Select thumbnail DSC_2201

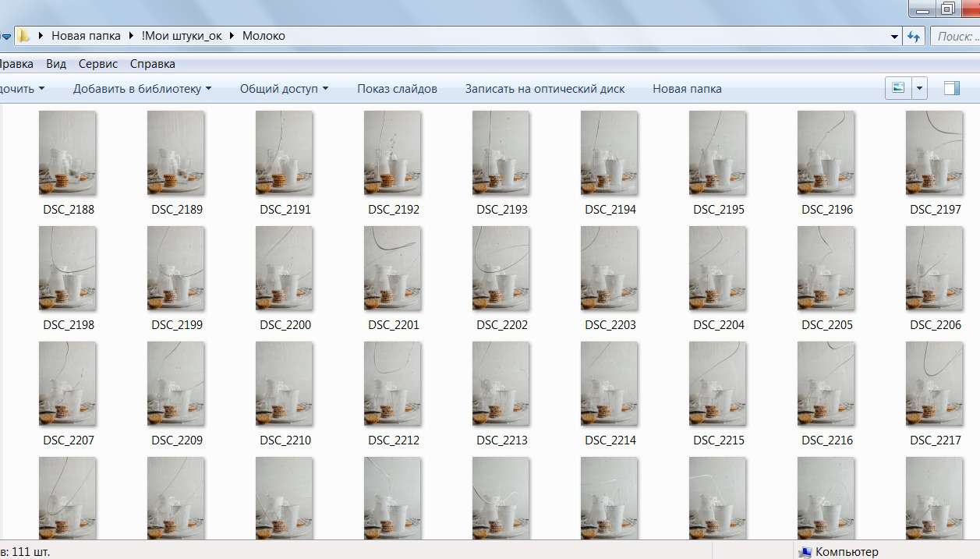393,268
